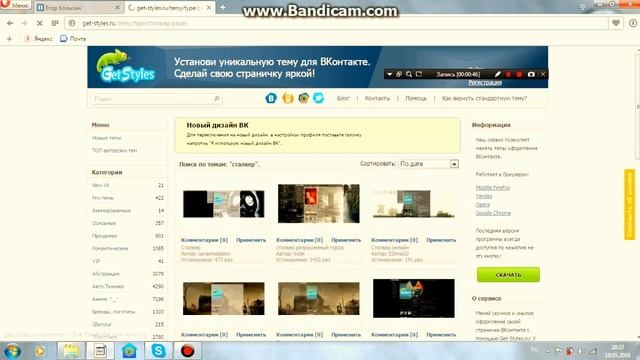Open Новые темы in the menu
640x360 pixels.
(x=107, y=138)
